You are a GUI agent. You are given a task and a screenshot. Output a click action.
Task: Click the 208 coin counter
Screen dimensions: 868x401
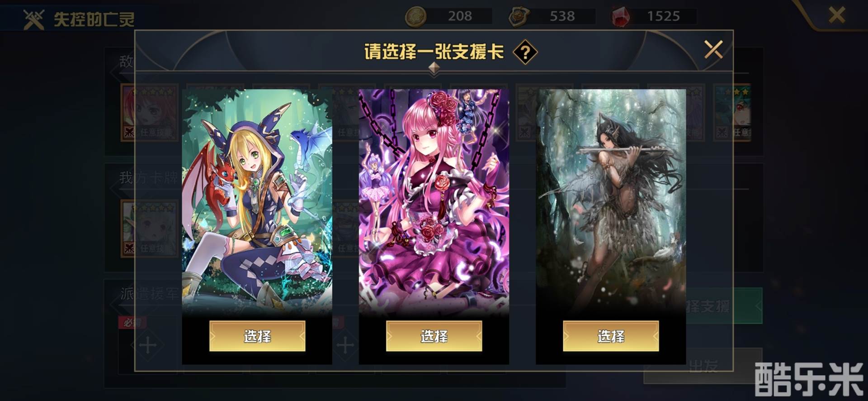[x=460, y=16]
